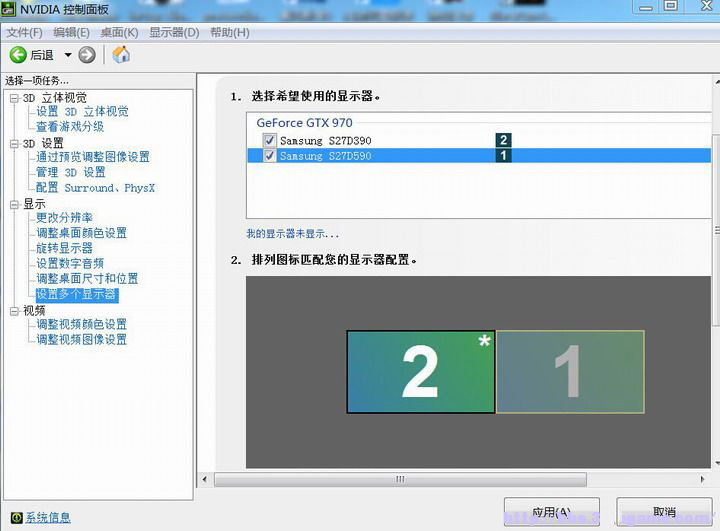Click the system information NVIDIA icon
Image resolution: width=720 pixels, height=531 pixels.
tap(16, 518)
